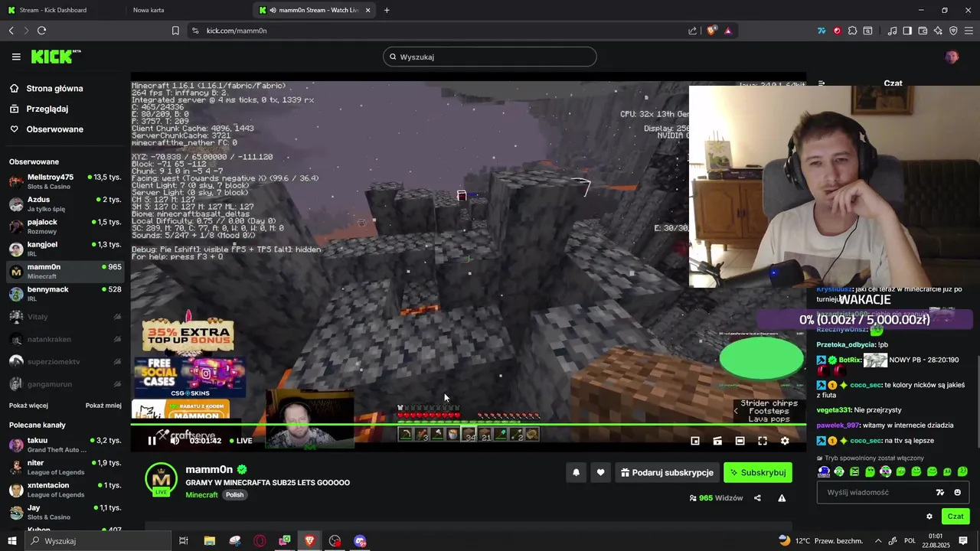Image resolution: width=980 pixels, height=551 pixels.
Task: Open File Explorer from taskbar
Action: 209,541
